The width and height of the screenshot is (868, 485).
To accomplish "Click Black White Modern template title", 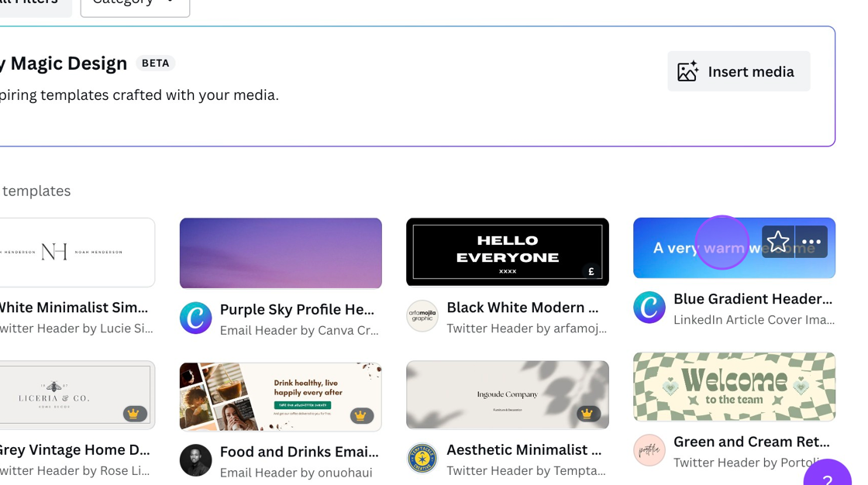I will [522, 308].
